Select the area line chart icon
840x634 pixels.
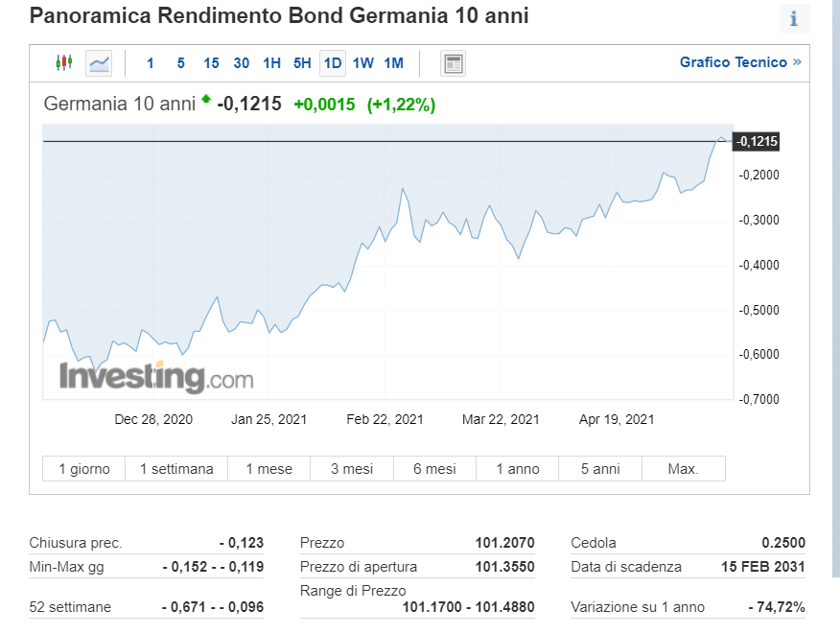pos(99,63)
